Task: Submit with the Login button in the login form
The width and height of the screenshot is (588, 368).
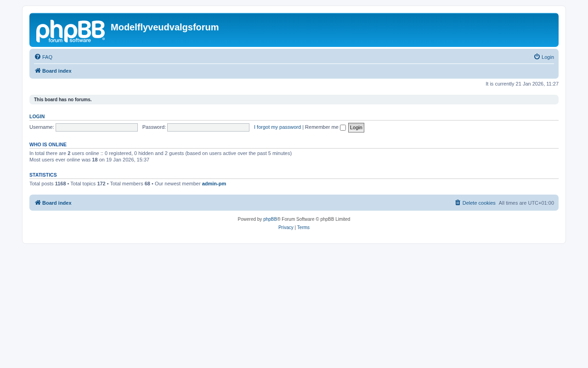Action: [x=356, y=127]
